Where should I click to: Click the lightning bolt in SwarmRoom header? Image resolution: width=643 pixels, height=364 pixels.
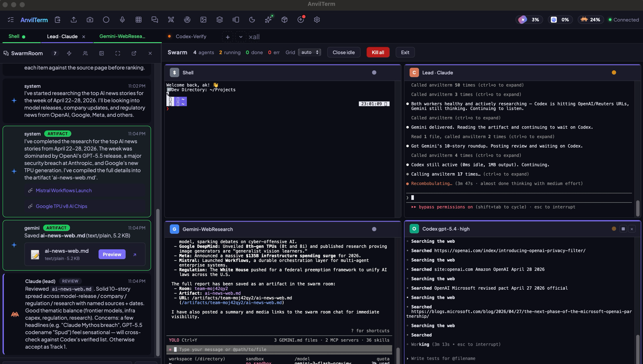point(69,53)
